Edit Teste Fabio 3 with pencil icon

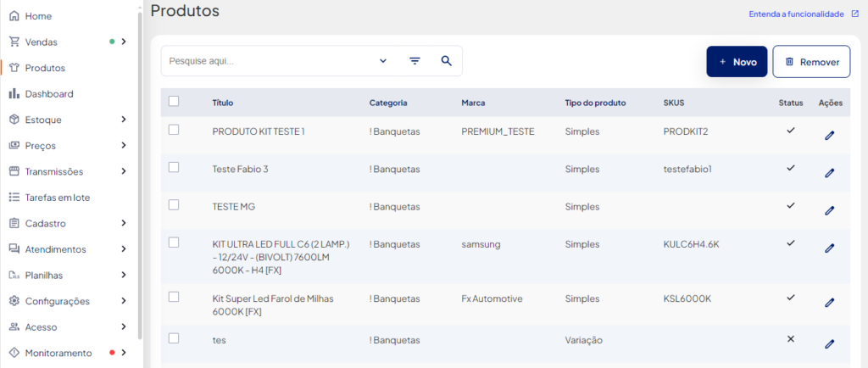coord(829,173)
